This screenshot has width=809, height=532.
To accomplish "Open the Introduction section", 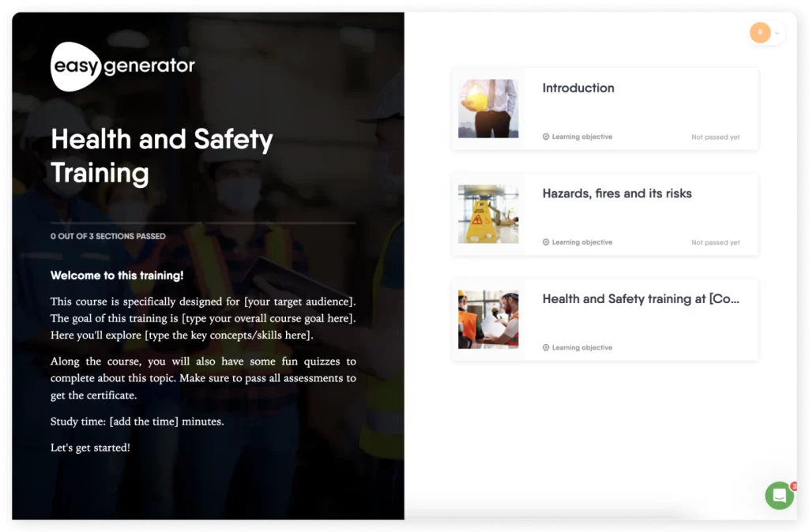I will [x=604, y=109].
